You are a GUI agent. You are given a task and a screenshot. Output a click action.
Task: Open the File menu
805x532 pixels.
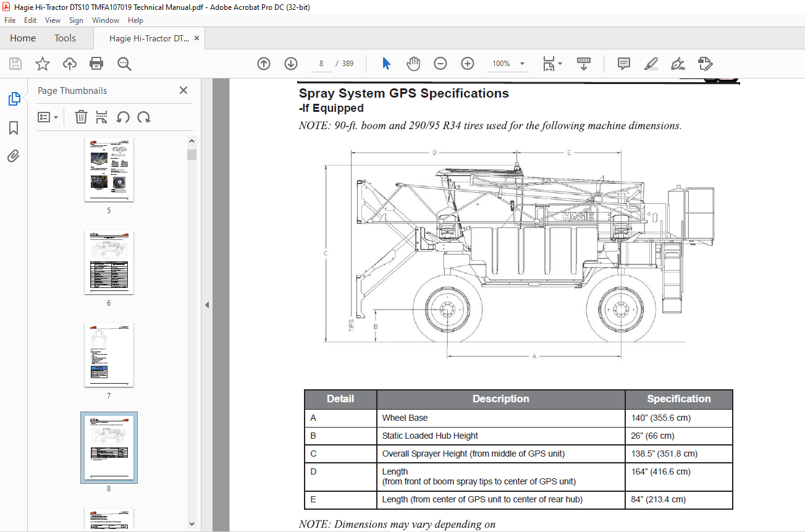(10, 20)
